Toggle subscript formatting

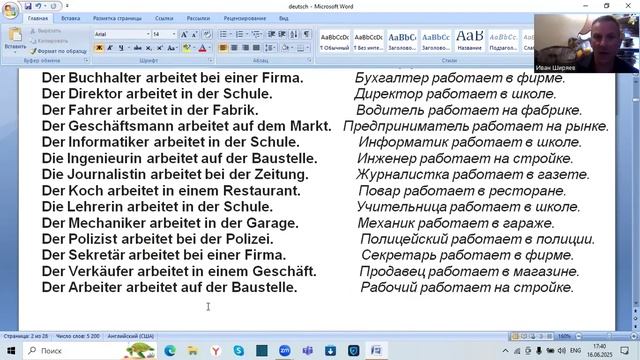click(x=149, y=48)
